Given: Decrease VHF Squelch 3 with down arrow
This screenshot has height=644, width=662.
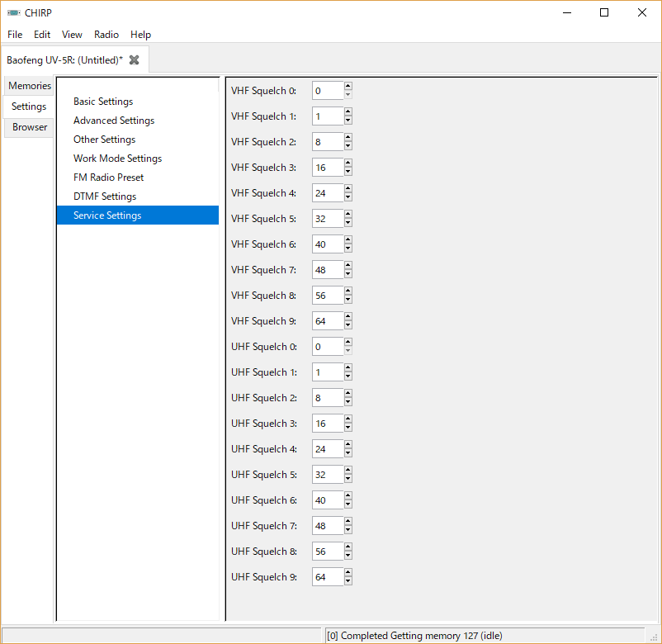Looking at the screenshot, I should [x=348, y=173].
